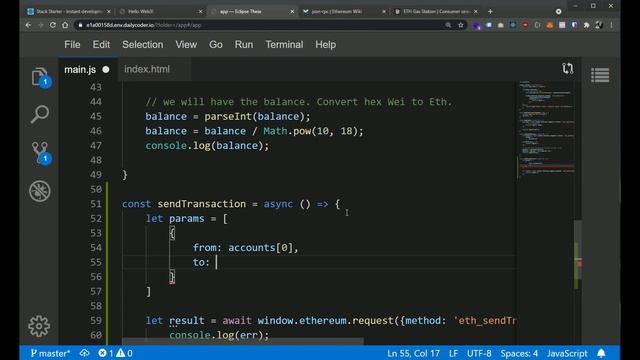Image resolution: width=640 pixels, height=360 pixels.
Task: Click the word sendTransaction on line 51
Action: 202,204
